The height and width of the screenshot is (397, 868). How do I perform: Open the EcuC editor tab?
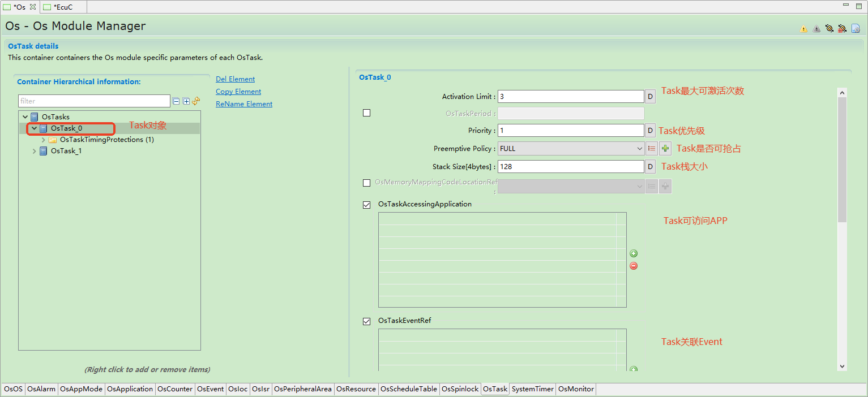click(62, 7)
